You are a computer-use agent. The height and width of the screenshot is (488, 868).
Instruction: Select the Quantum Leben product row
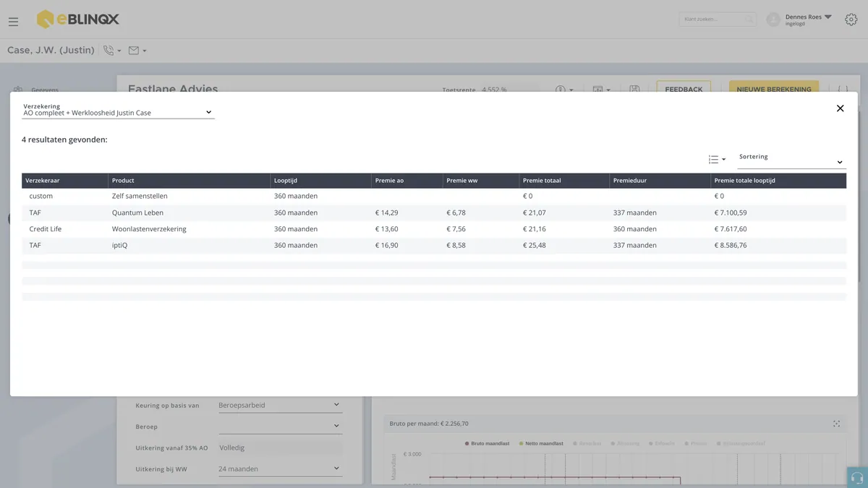tap(434, 213)
